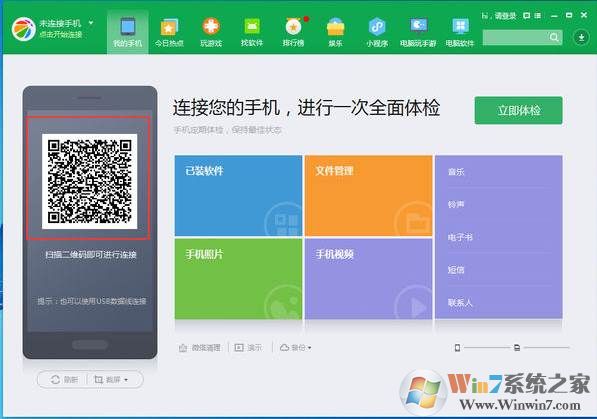Expand the 截屏 dropdown arrow
Viewport: 597px width, 419px height.
coord(126,380)
